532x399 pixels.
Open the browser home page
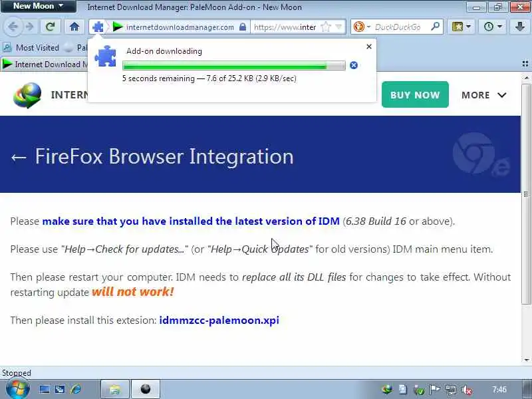point(74,27)
